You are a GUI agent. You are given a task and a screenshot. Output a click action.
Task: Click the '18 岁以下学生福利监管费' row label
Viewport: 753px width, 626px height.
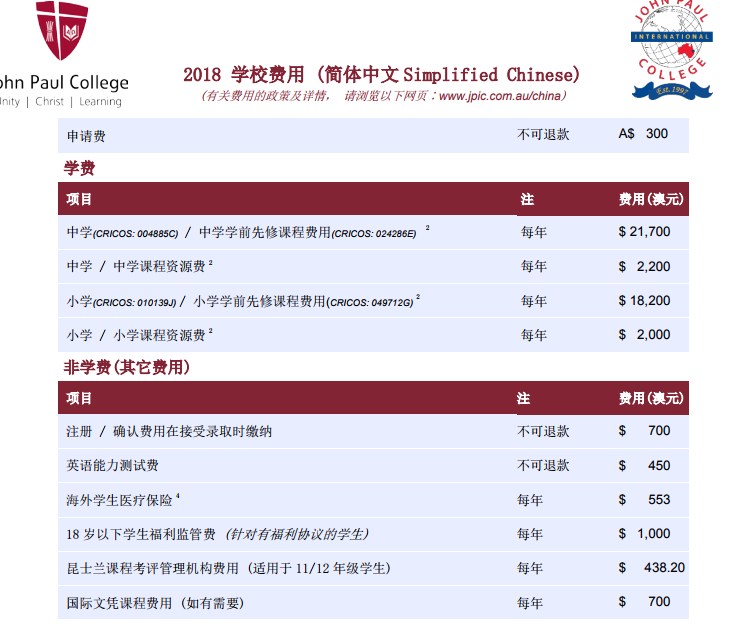coord(141,534)
